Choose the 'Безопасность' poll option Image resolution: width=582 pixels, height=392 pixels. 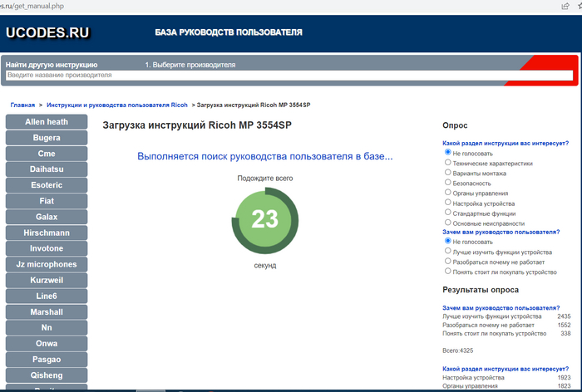(448, 183)
